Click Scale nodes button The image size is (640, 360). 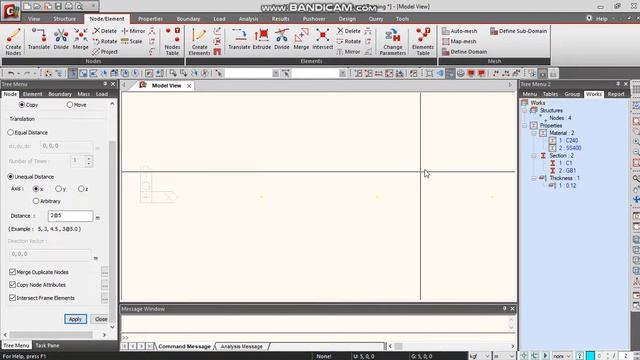point(131,41)
